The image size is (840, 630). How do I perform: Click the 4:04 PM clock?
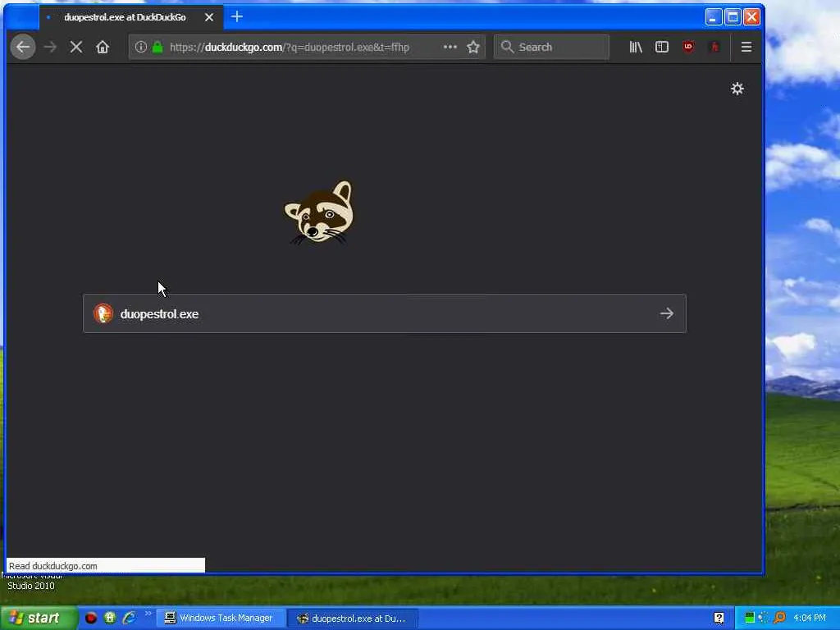tap(810, 618)
